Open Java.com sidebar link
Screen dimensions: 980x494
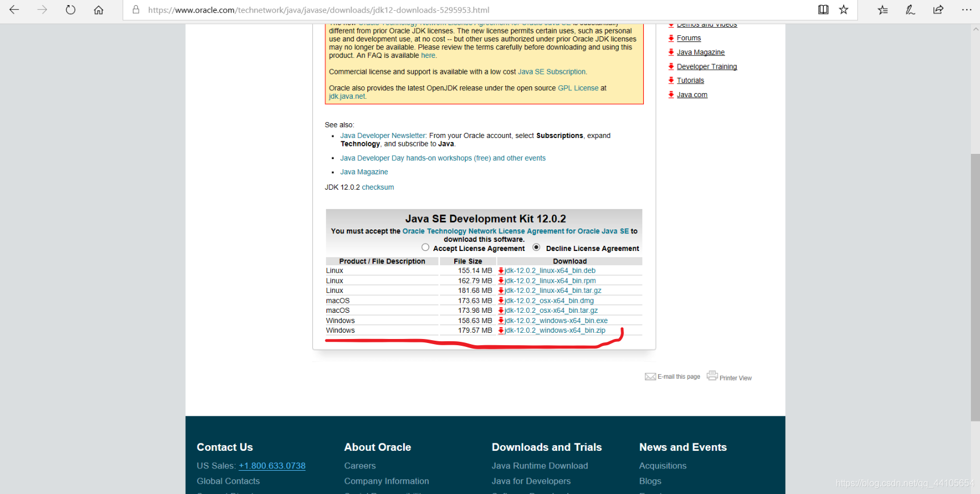692,95
